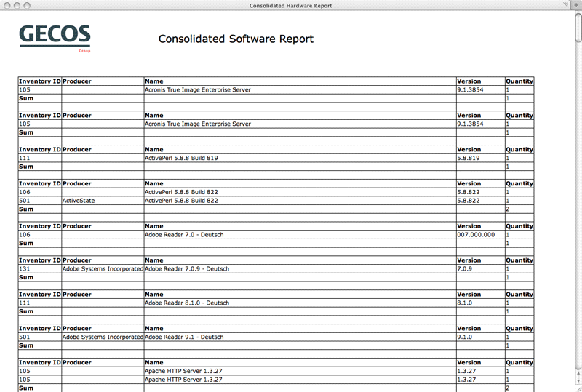The image size is (582, 392).
Task: Zoom the window with the green button
Action: tap(27, 5)
